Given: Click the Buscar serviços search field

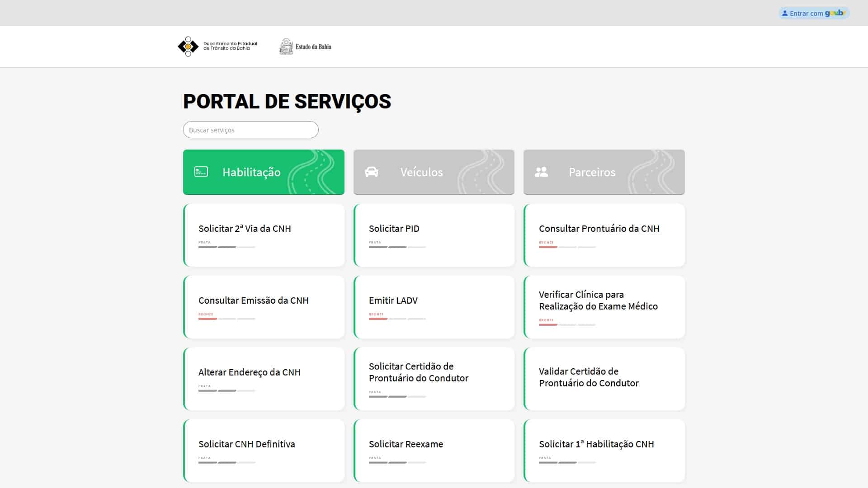Looking at the screenshot, I should (250, 130).
